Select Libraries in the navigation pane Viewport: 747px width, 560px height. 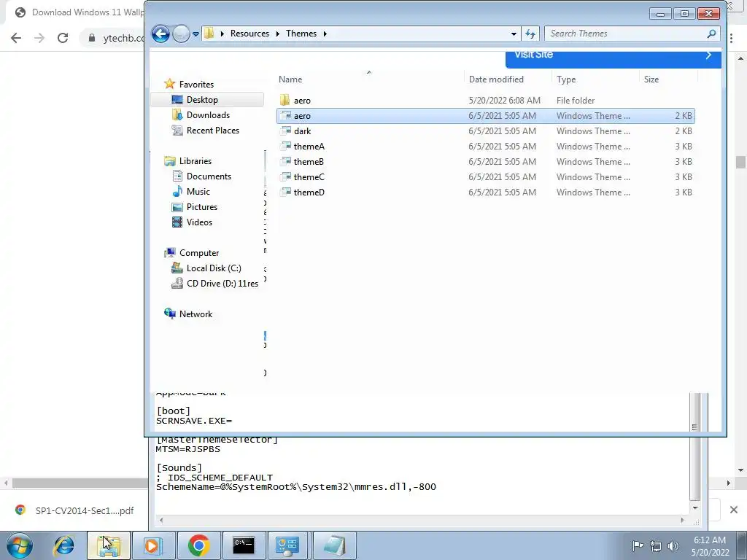pyautogui.click(x=196, y=161)
